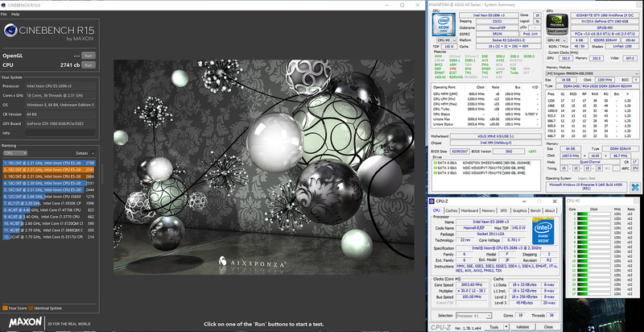Select Core i7-4770K ranking row
644x332 pixels.
coord(49,210)
